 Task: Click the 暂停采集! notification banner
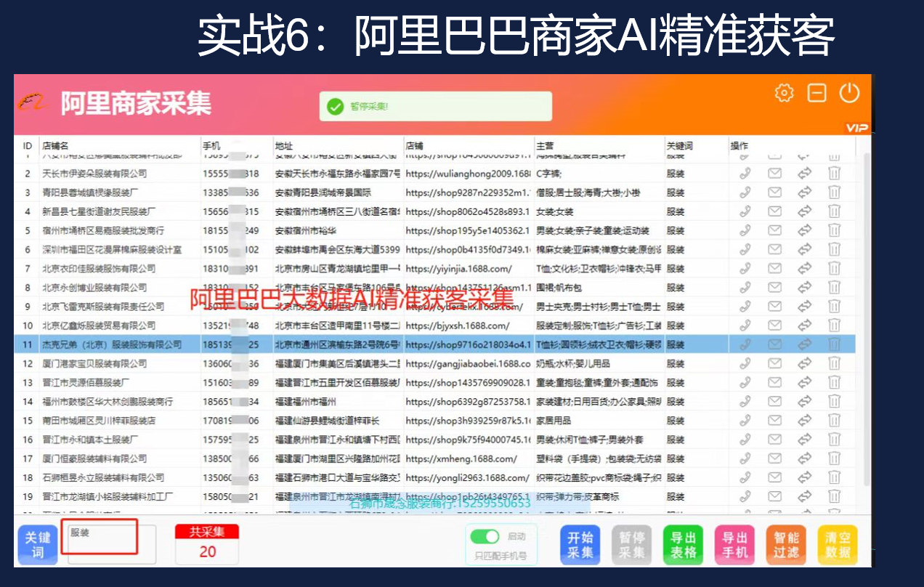(x=436, y=106)
